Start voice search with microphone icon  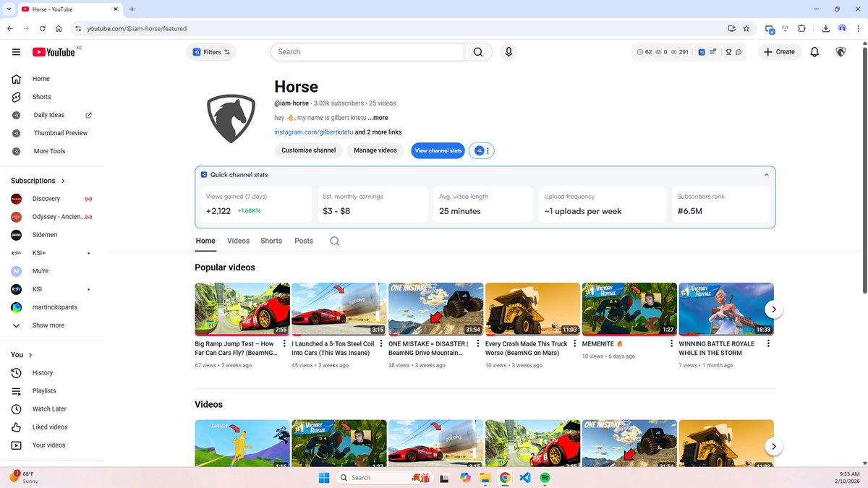(509, 52)
